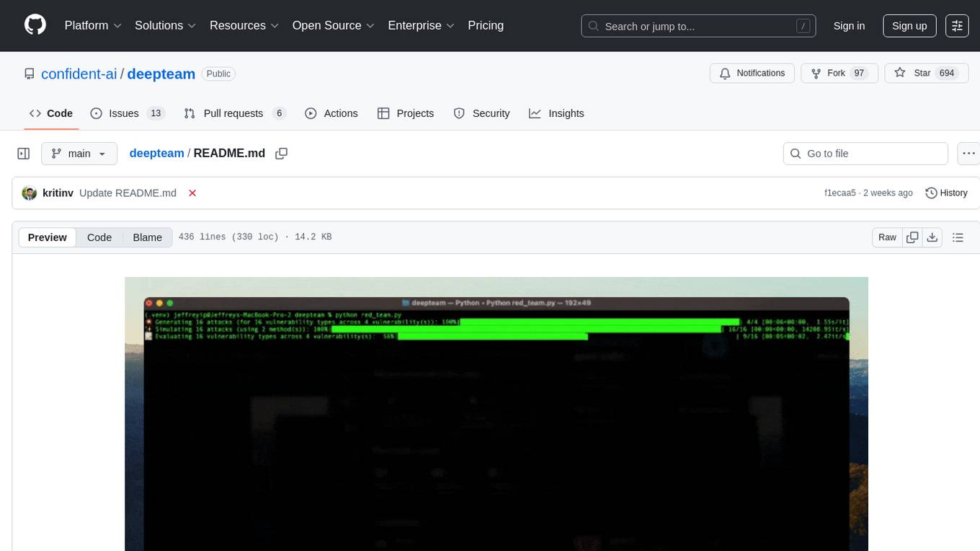Image resolution: width=980 pixels, height=551 pixels.
Task: Expand the file tree side panel
Action: (23, 154)
